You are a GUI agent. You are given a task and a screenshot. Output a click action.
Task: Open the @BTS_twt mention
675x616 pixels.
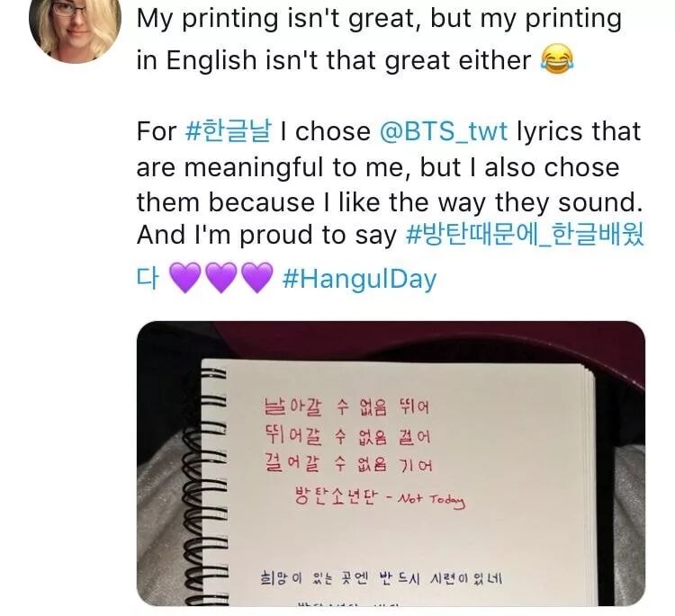[444, 131]
